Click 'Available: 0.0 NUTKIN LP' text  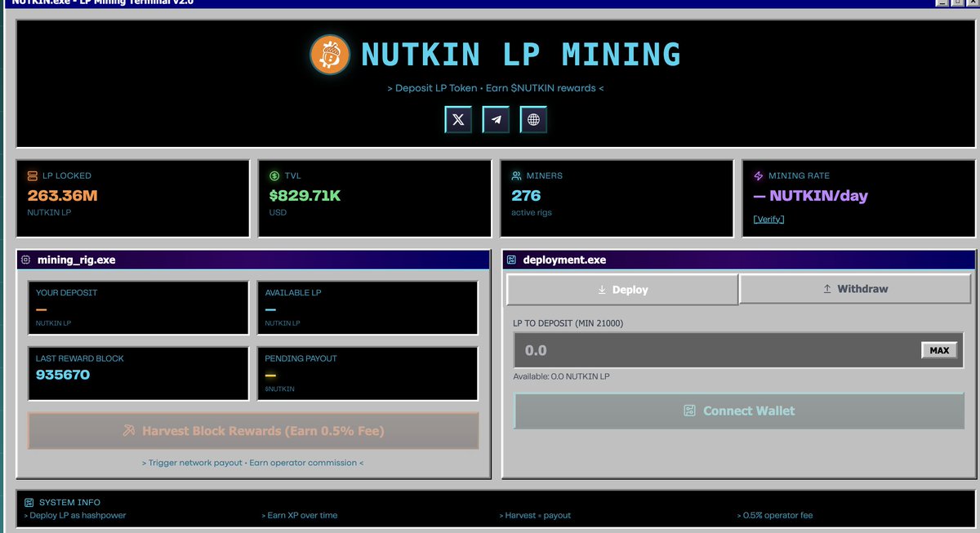pos(561,376)
